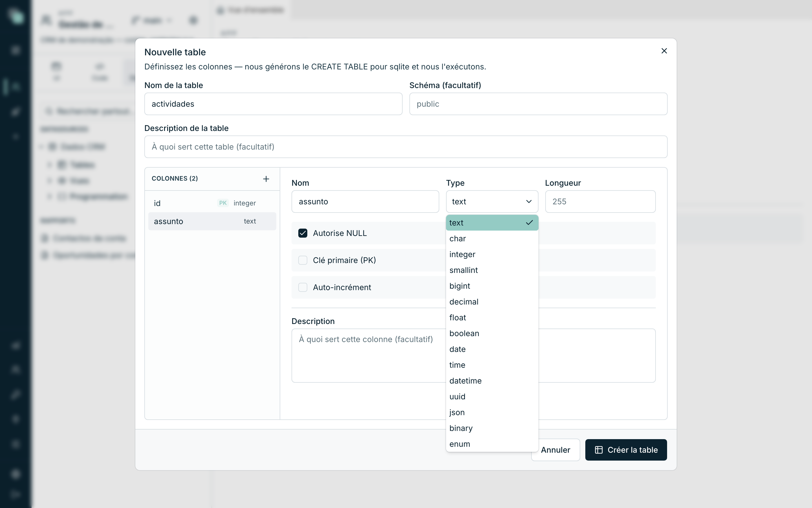This screenshot has width=812, height=508.
Task: Edit the Nom de la table field
Action: coord(273,104)
